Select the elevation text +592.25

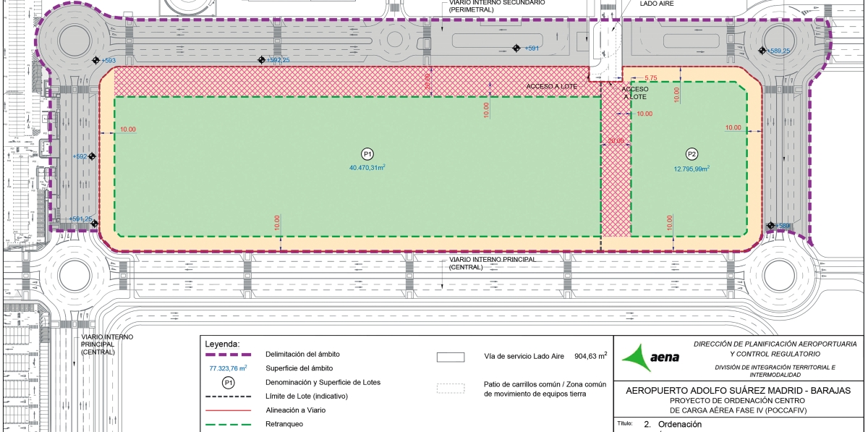[278, 60]
